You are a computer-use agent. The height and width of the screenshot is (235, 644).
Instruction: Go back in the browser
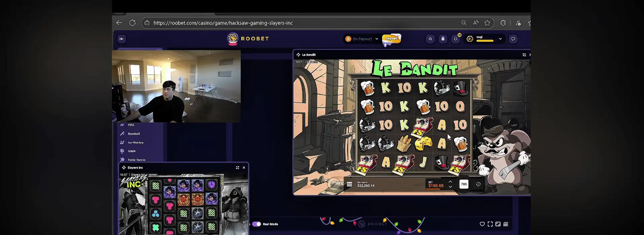[119, 23]
